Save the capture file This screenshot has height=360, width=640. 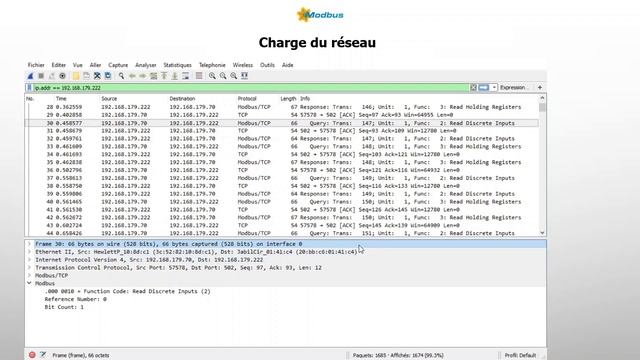click(x=87, y=76)
